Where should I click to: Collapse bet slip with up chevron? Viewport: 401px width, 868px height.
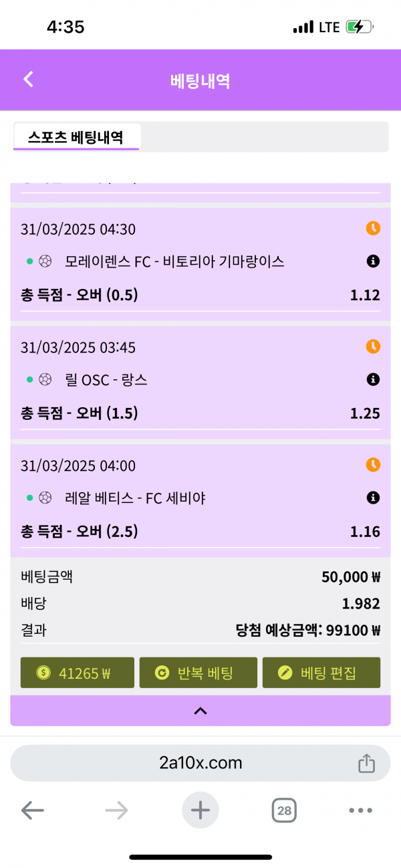click(200, 711)
